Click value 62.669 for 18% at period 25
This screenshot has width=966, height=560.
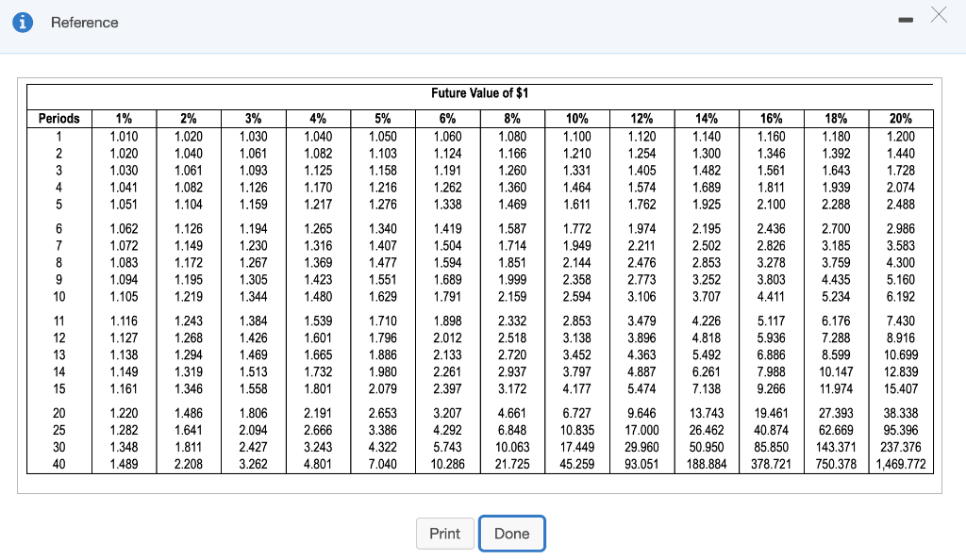coord(836,430)
